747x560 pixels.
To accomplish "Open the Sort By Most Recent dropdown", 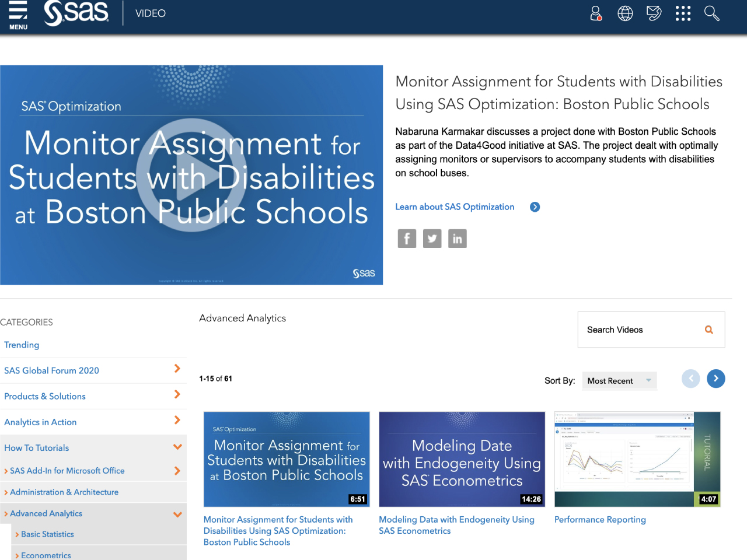I will tap(619, 381).
